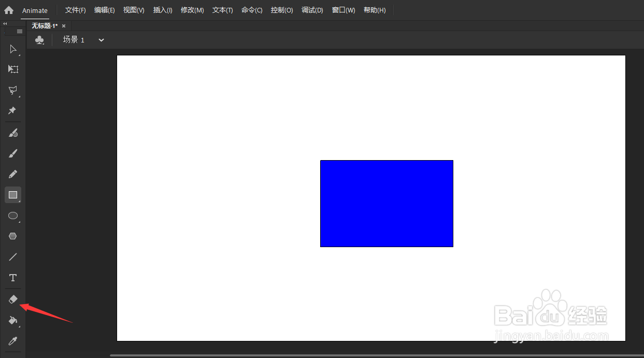Select the Free Transform tool
This screenshot has width=644, height=358.
pyautogui.click(x=13, y=69)
